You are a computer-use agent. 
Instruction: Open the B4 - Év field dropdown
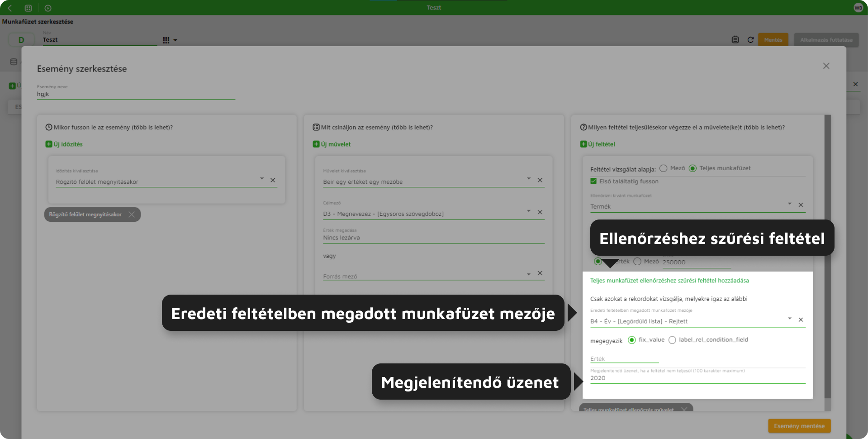790,319
